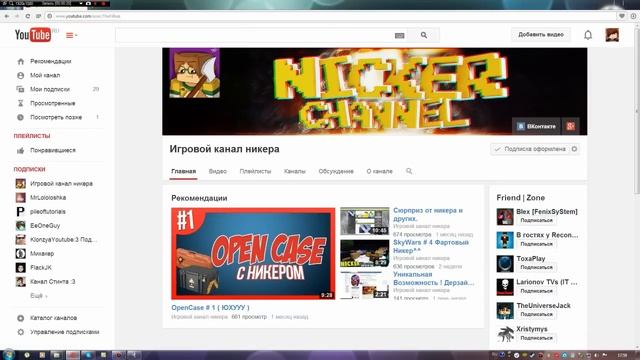Click the channel search magnifier icon
This screenshot has height=360, width=640.
point(409,171)
